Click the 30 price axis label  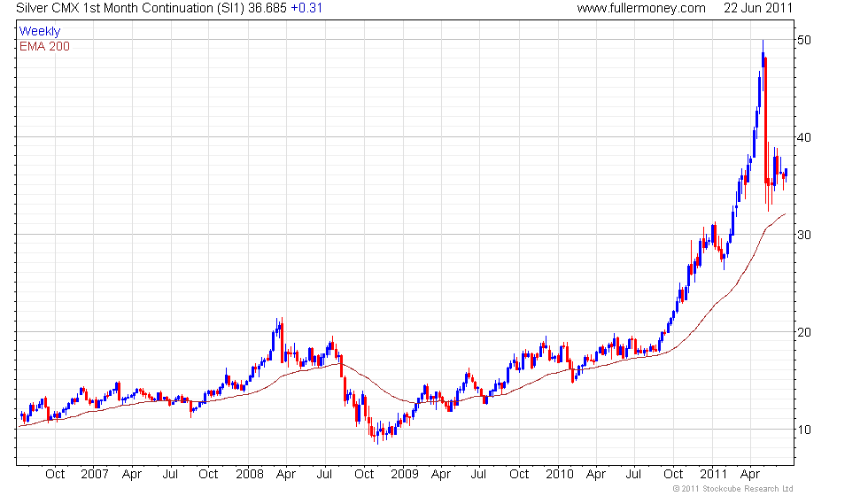804,235
